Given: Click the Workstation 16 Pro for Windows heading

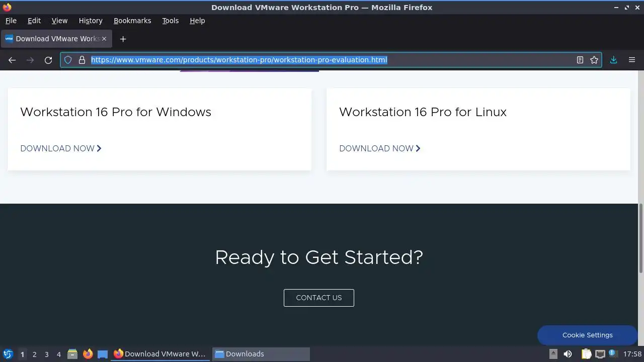Looking at the screenshot, I should (x=116, y=112).
